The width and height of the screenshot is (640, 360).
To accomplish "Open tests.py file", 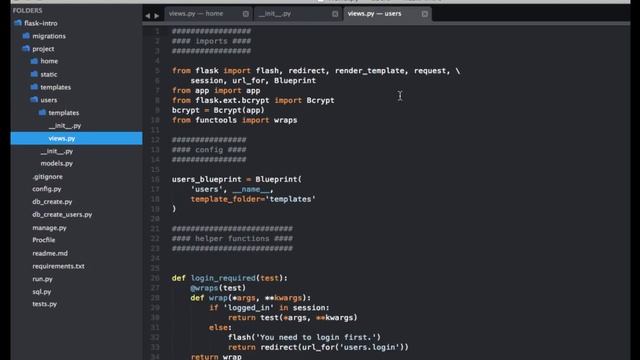I will click(44, 304).
